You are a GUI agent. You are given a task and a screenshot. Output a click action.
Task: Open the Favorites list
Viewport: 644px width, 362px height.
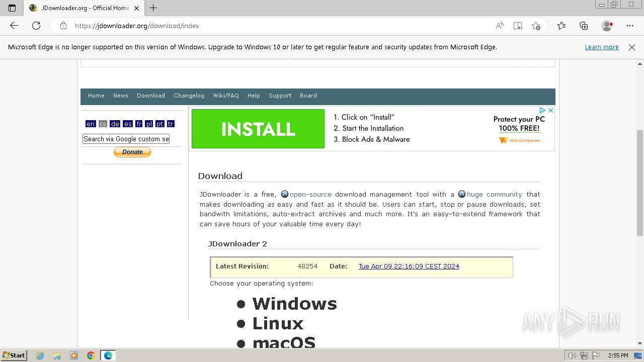[x=561, y=26]
